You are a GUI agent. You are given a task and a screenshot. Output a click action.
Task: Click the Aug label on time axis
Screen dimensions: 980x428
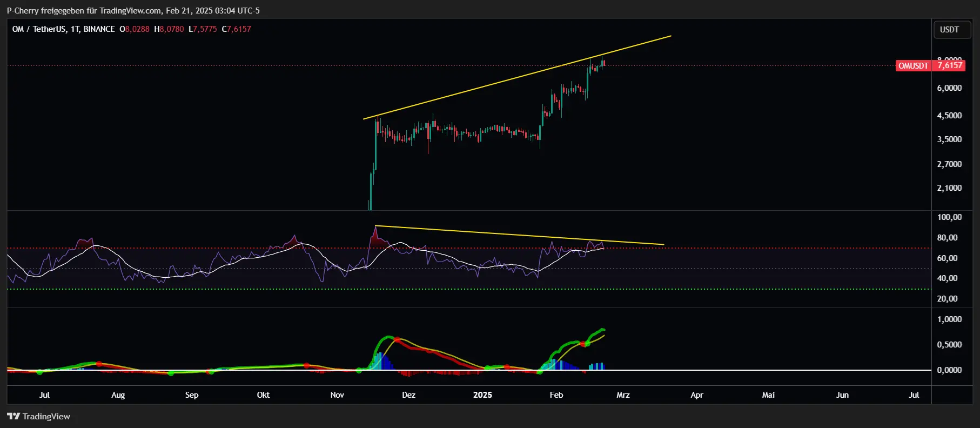(x=118, y=395)
